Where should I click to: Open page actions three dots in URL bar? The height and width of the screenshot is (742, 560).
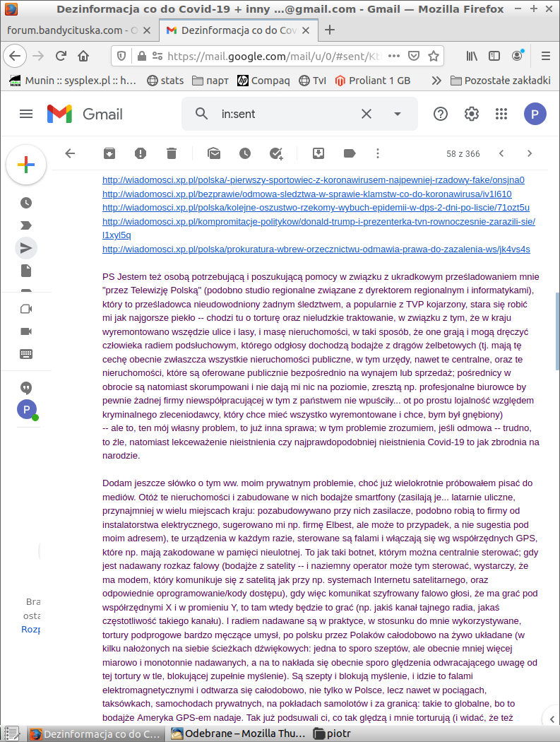point(393,56)
